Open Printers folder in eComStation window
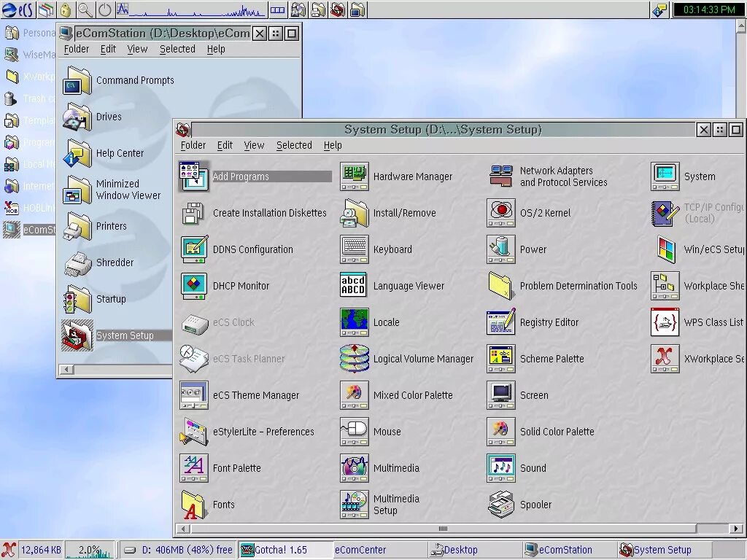This screenshot has height=560, width=747. [x=77, y=226]
